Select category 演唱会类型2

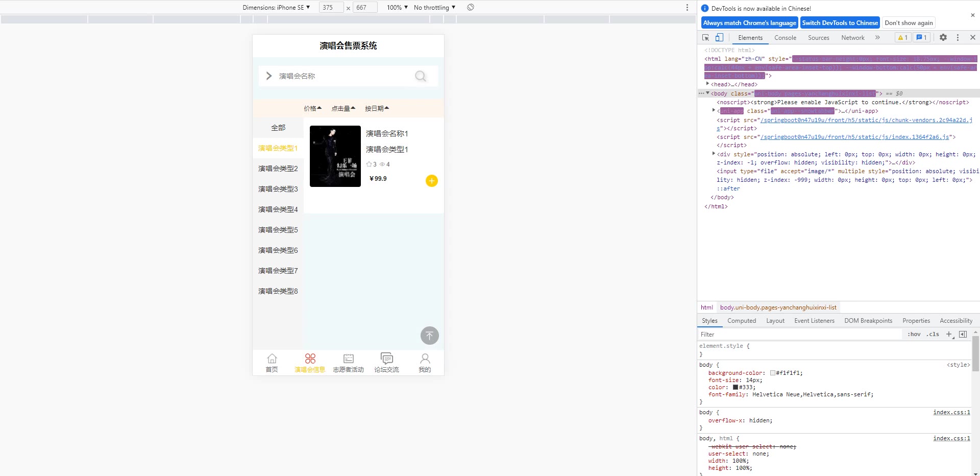tap(278, 169)
